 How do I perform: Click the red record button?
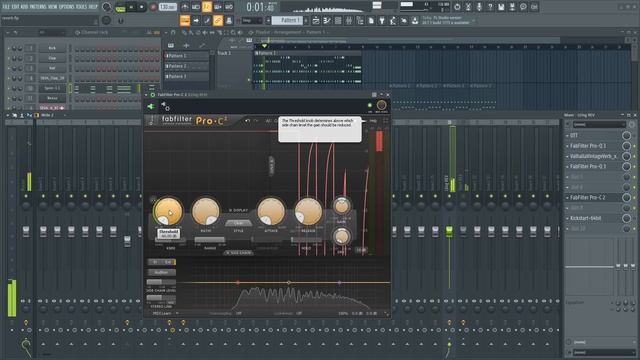(x=153, y=7)
